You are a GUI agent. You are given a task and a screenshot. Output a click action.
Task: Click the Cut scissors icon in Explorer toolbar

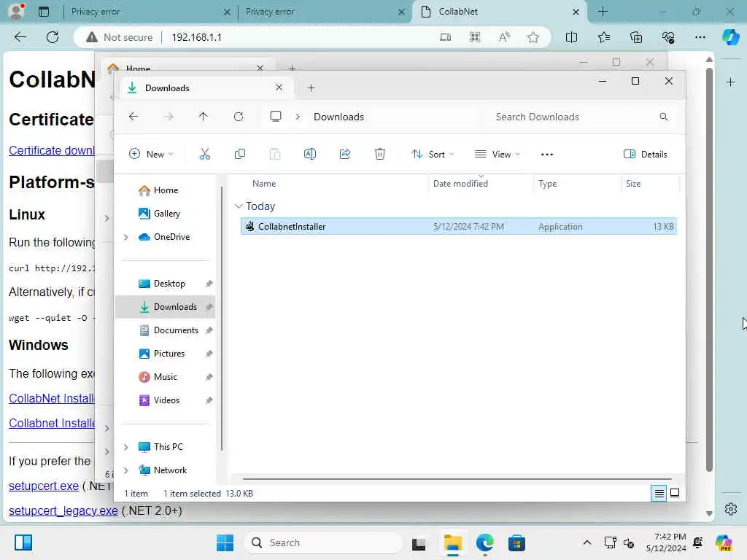[204, 154]
